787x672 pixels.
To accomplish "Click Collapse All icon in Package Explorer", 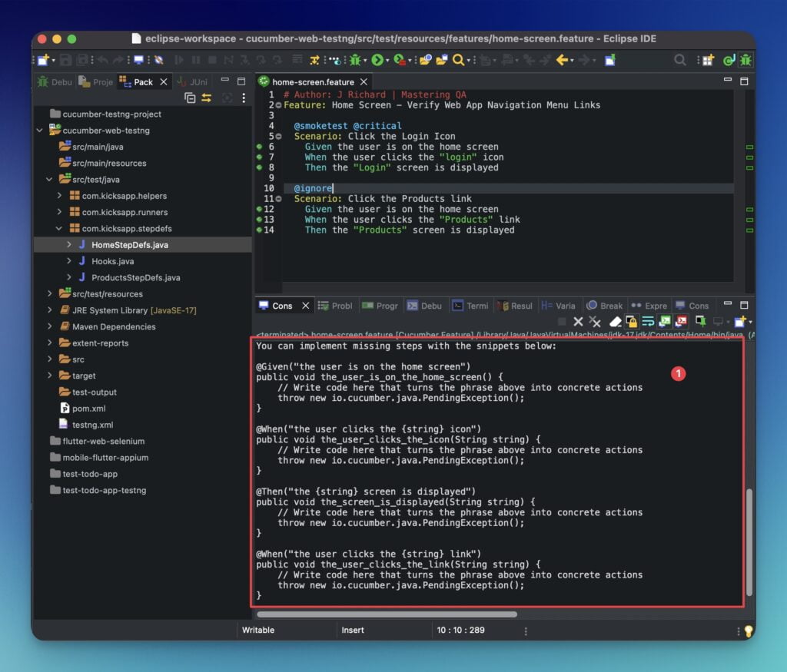I will point(190,98).
